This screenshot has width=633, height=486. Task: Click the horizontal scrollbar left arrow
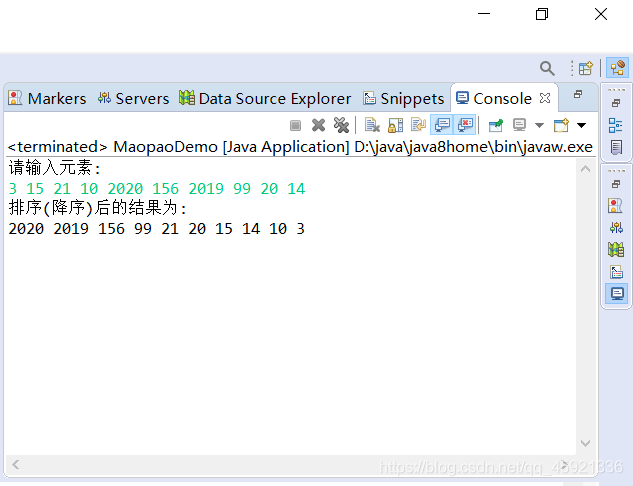pos(16,465)
